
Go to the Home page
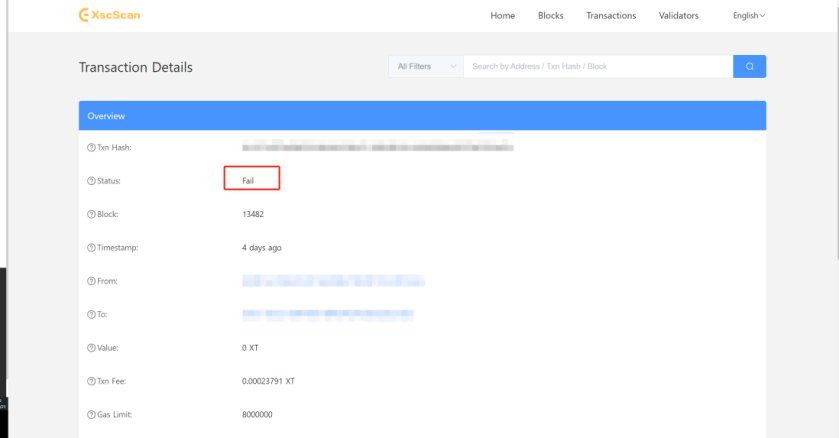pos(502,16)
